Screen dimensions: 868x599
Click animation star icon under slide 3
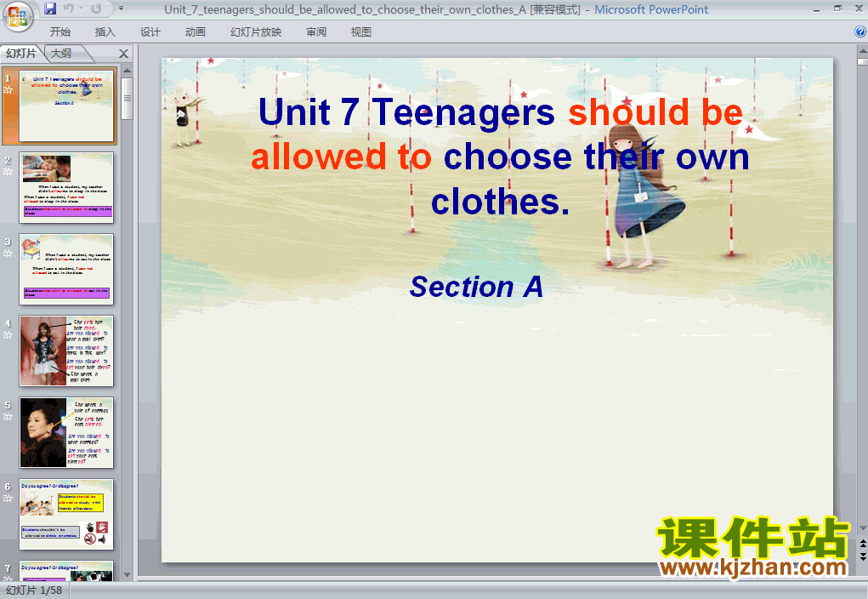pyautogui.click(x=8, y=254)
